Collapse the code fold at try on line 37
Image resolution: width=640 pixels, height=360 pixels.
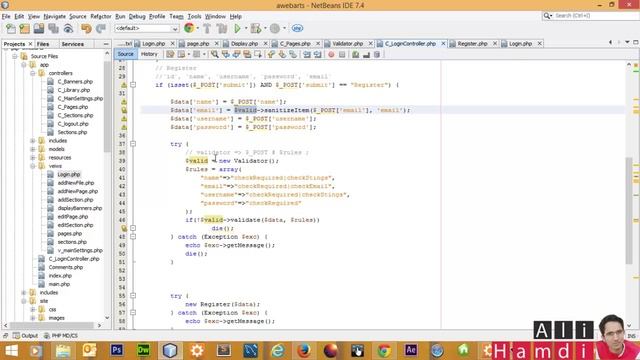coord(133,144)
